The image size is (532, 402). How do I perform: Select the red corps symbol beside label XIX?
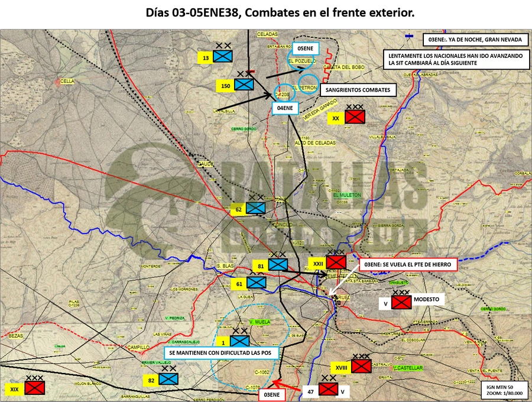click(35, 388)
